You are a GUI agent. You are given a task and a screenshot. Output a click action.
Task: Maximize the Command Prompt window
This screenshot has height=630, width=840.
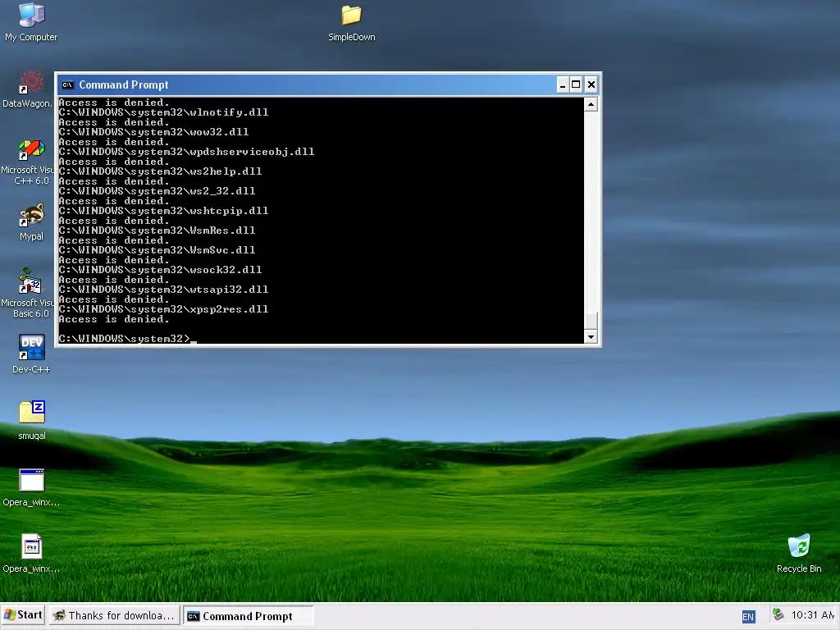coord(576,84)
